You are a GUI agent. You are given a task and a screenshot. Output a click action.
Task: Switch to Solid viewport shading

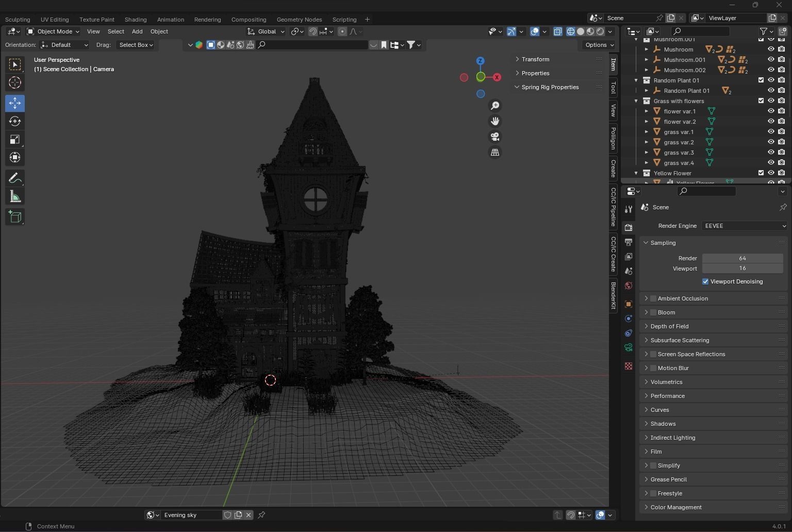(x=581, y=31)
